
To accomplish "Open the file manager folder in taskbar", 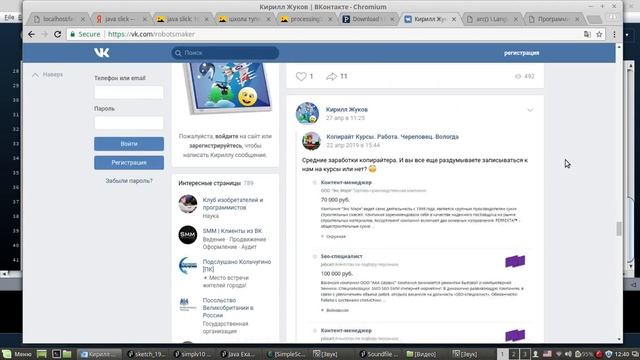I will [67, 354].
